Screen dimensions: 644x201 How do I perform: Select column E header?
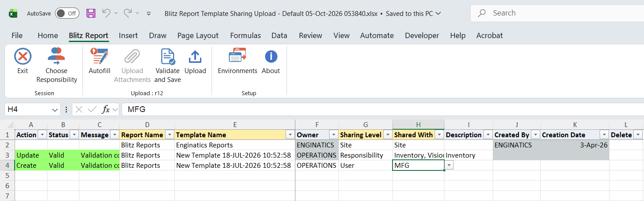coord(235,125)
